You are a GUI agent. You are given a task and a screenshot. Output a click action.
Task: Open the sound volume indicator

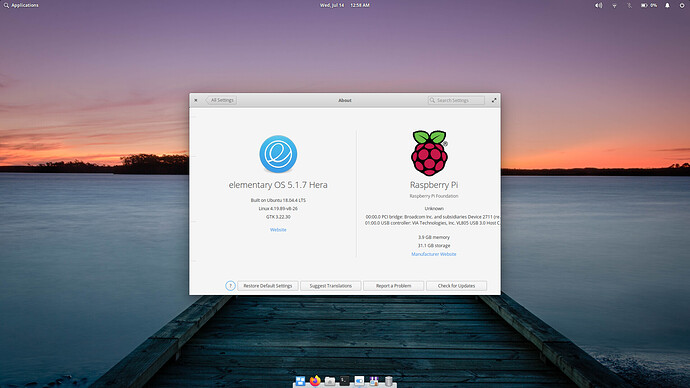pos(598,5)
